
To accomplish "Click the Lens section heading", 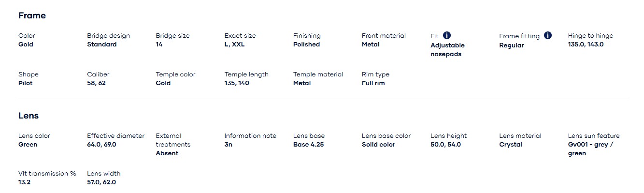I will (29, 116).
